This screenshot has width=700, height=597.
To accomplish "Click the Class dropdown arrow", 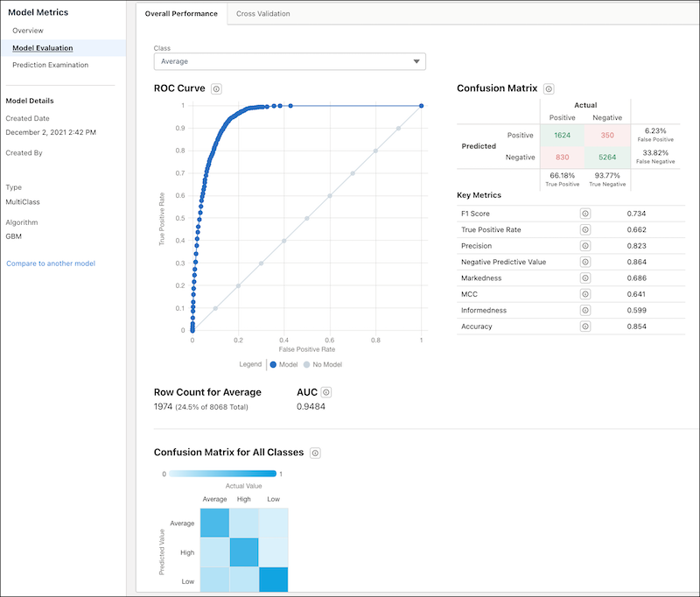I will tap(416, 61).
